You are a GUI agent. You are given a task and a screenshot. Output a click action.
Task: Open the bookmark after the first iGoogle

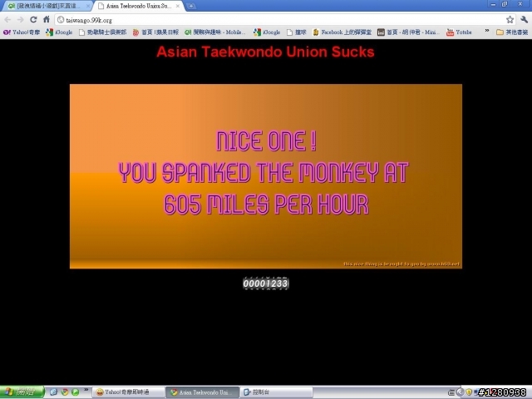[x=102, y=32]
